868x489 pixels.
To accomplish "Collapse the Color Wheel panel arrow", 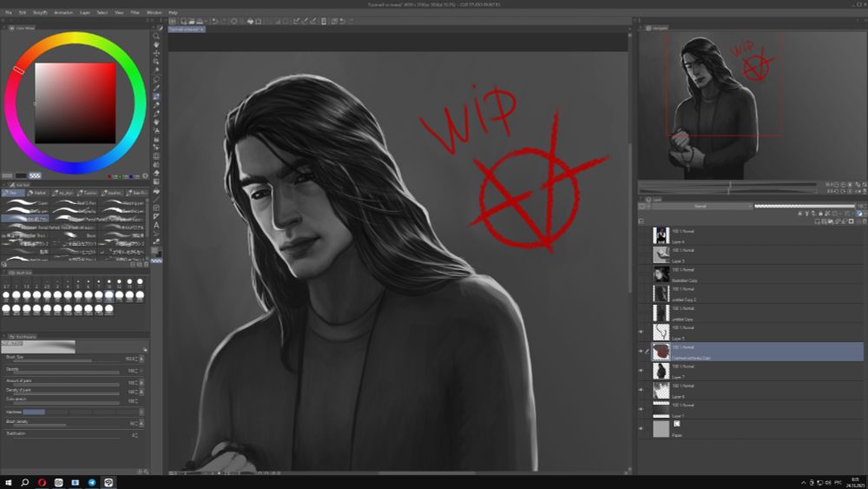I will click(4, 28).
